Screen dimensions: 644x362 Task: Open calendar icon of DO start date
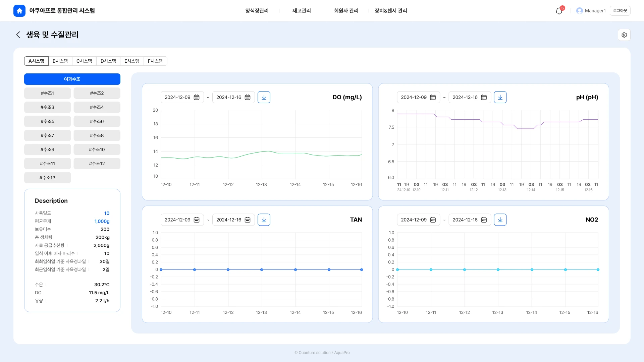(197, 97)
